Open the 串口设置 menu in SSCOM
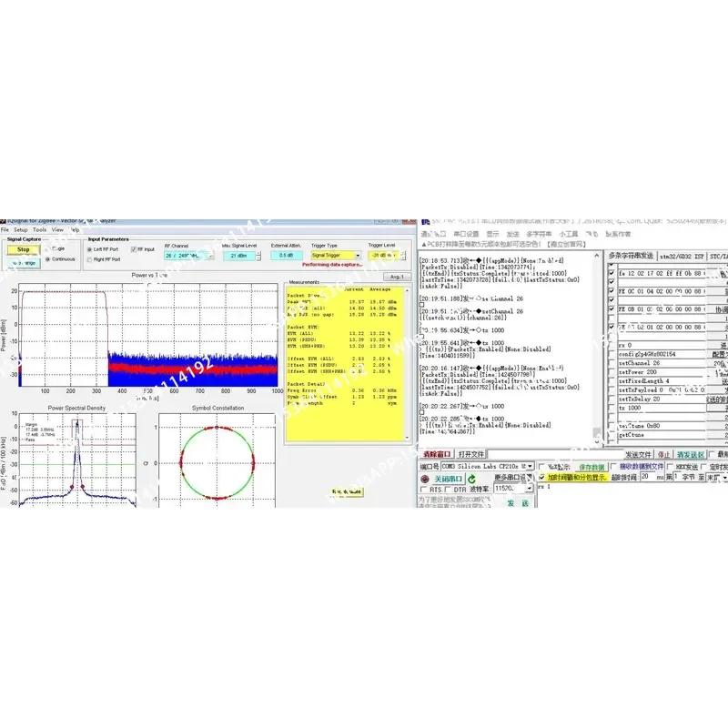Image resolution: width=728 pixels, height=728 pixels. (466, 234)
